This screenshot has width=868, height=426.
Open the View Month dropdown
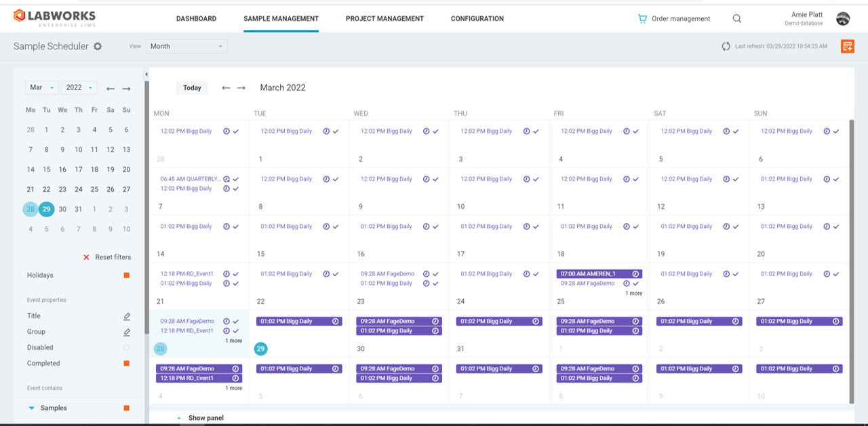click(187, 46)
